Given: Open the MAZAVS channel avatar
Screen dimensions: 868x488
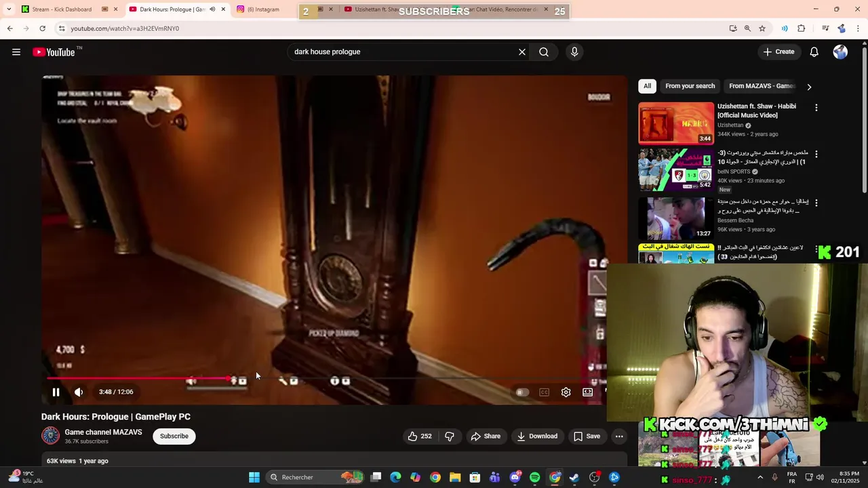Looking at the screenshot, I should pos(50,436).
